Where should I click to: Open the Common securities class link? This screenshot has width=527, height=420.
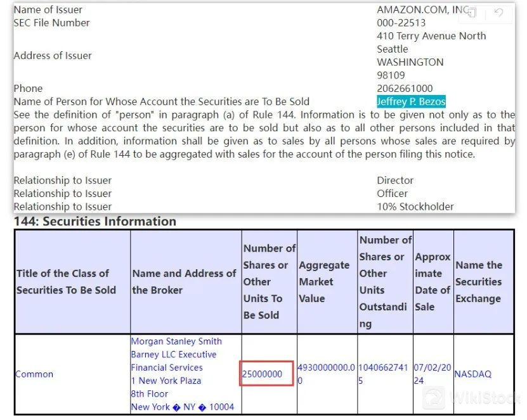pyautogui.click(x=34, y=374)
